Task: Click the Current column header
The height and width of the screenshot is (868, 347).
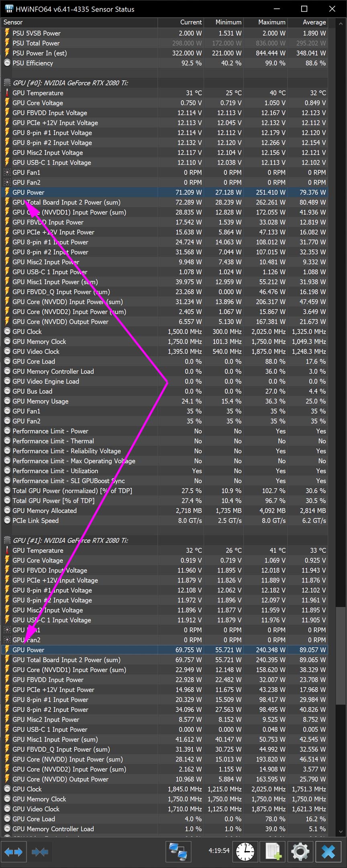Action: pos(181,22)
